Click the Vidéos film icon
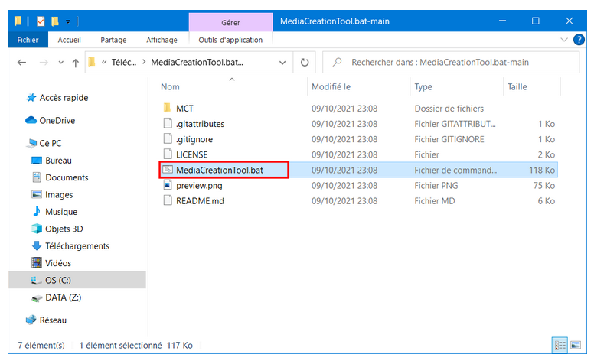This screenshot has width=594, height=364. tap(37, 262)
